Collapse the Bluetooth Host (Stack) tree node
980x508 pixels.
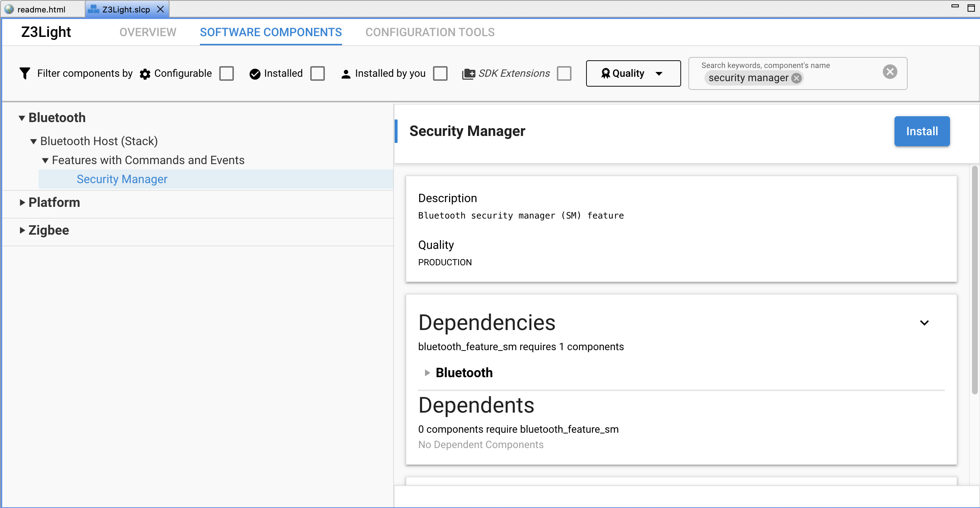pyautogui.click(x=33, y=141)
